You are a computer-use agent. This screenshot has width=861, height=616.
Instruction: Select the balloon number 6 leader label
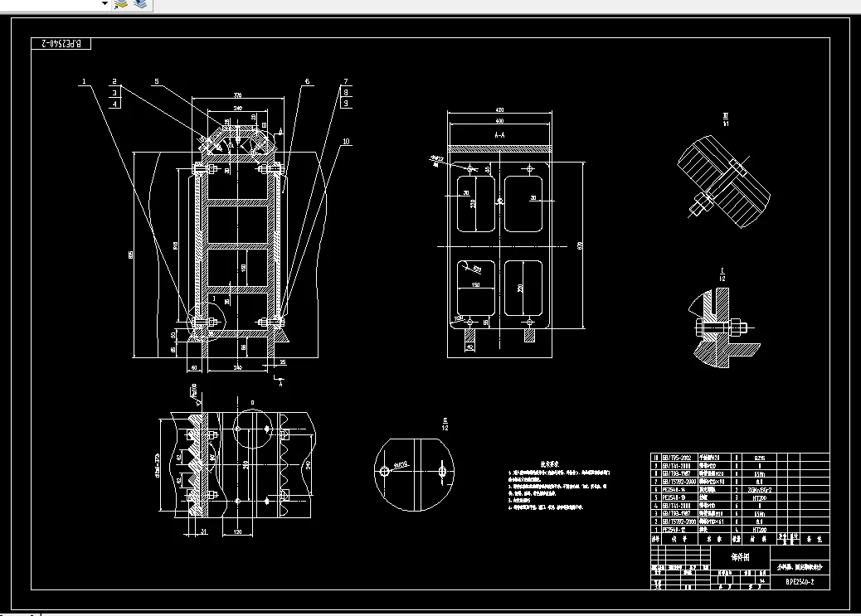tap(307, 82)
